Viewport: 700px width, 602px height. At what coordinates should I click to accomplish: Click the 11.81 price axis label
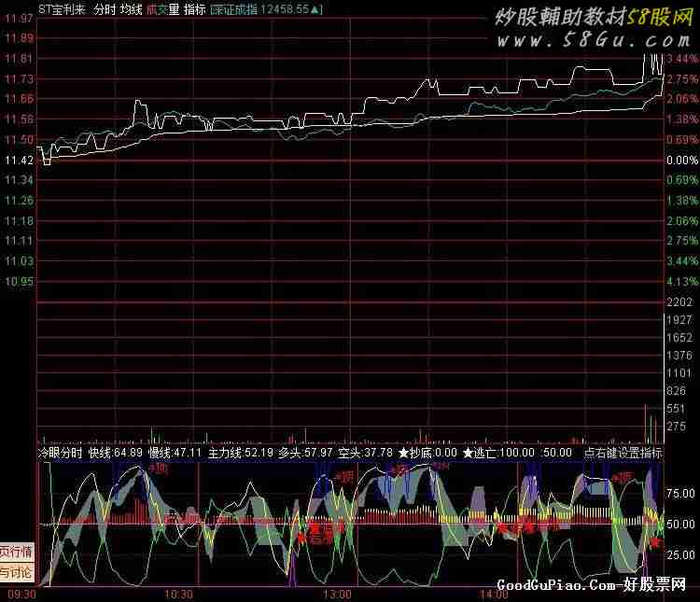(19, 58)
